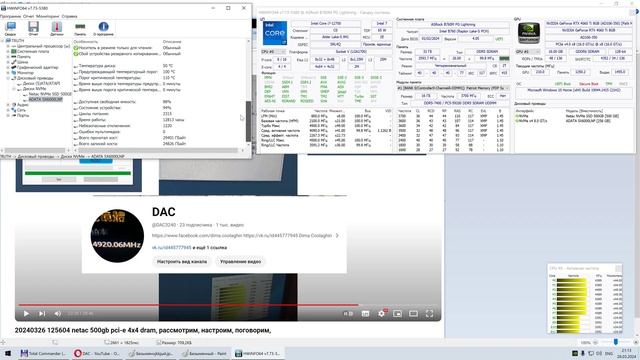Viewport: 640px width, 360px height.
Task: Click the ENG language indicator in tray
Action: 609,353
